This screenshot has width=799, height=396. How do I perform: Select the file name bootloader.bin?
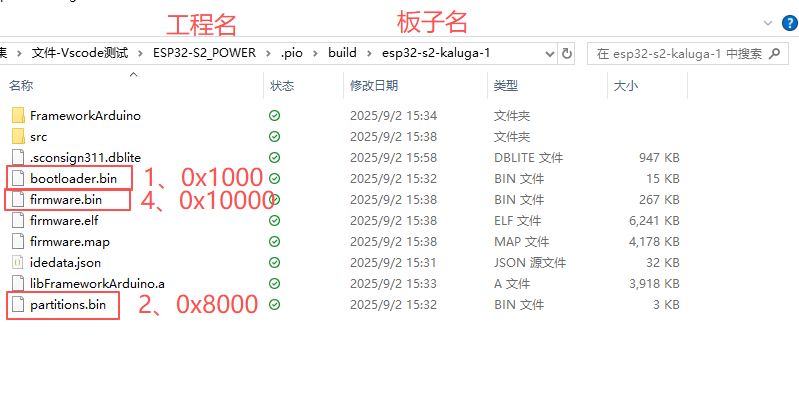pos(73,179)
